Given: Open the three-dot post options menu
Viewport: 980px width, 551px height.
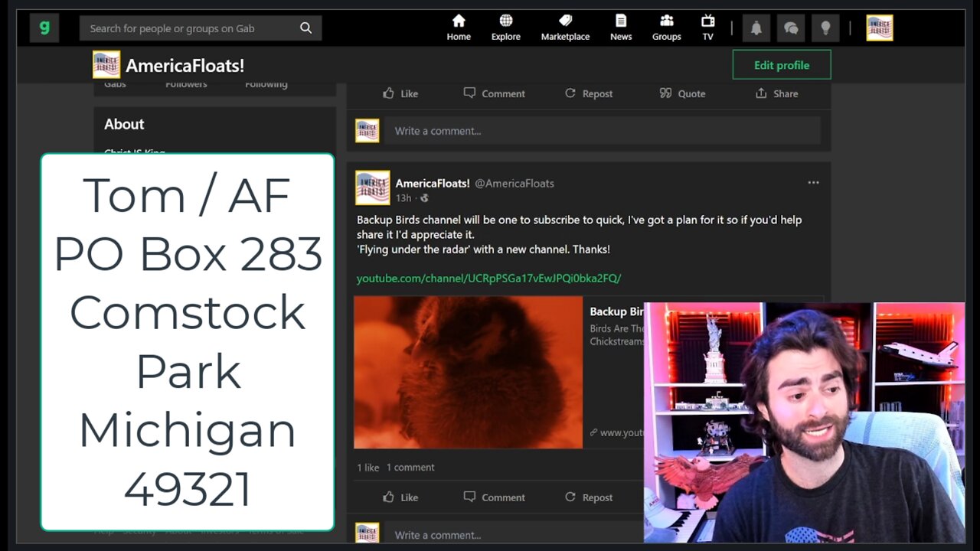Looking at the screenshot, I should pyautogui.click(x=813, y=183).
